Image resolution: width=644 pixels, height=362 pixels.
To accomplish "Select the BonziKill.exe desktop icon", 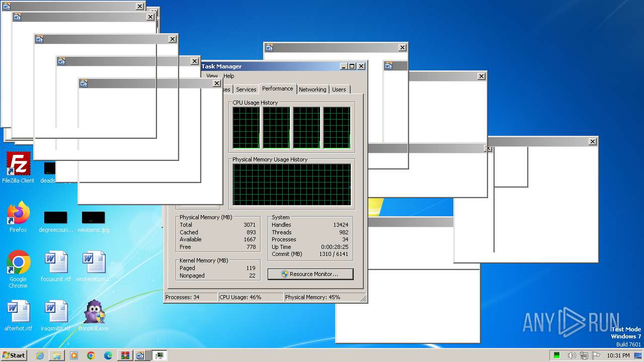I will pyautogui.click(x=94, y=315).
